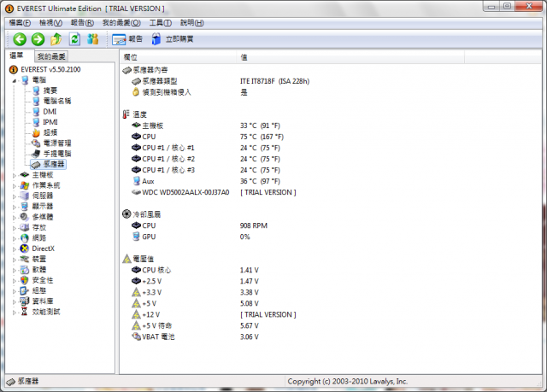Expand the 軟體 tree node
Image resolution: width=547 pixels, height=392 pixels.
click(x=15, y=270)
